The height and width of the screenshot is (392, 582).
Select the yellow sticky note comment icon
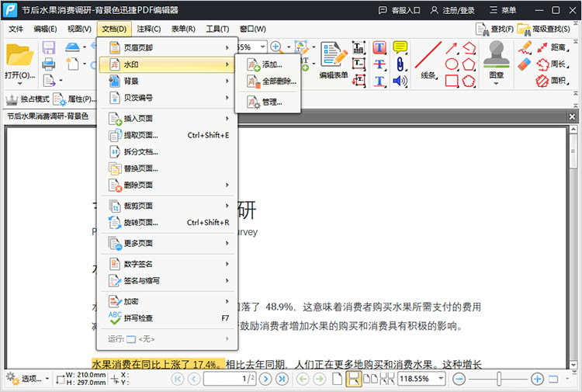400,47
